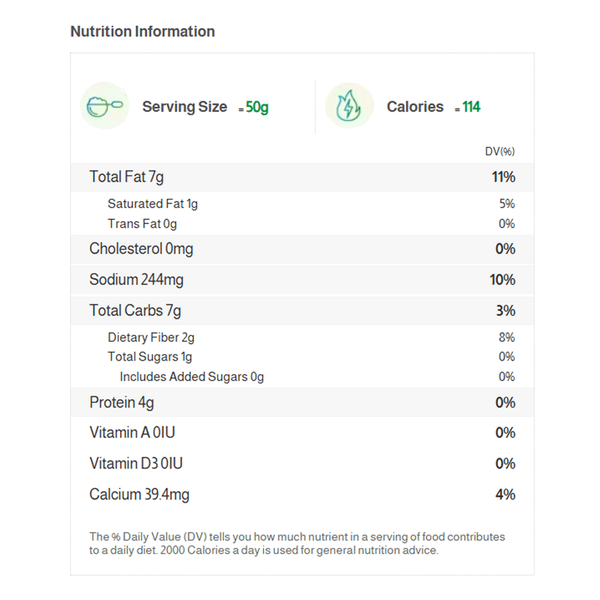Select the 50g serving size value
600x600 pixels.
(257, 107)
